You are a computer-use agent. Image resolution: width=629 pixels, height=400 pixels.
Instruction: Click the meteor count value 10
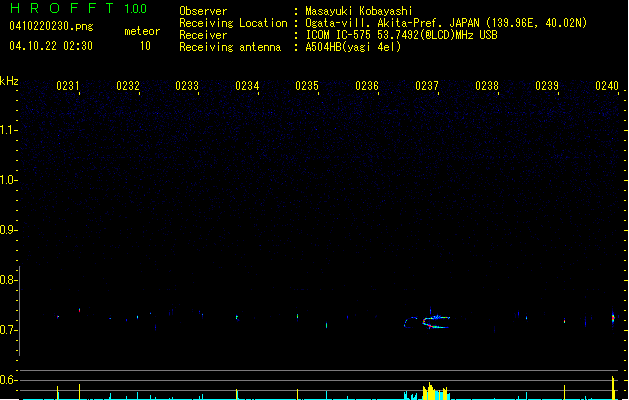click(145, 46)
